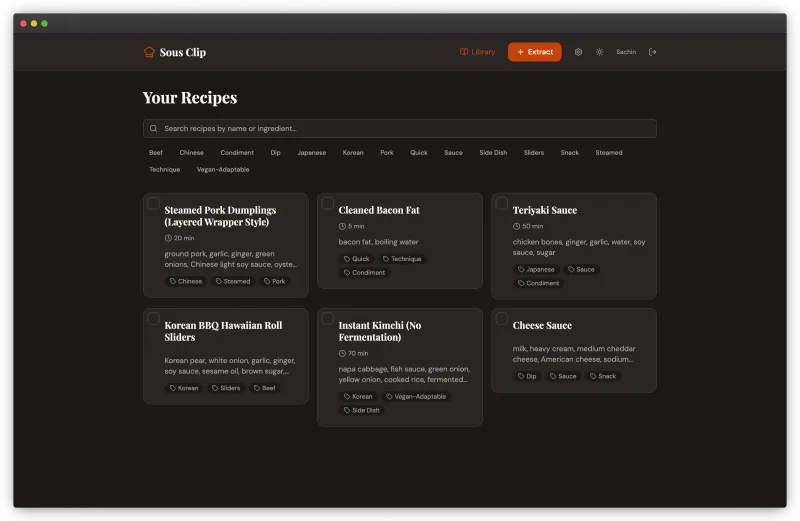The height and width of the screenshot is (521, 800).
Task: Click the Vegan-Adaptable tag on Kimchi card
Action: [x=416, y=396]
